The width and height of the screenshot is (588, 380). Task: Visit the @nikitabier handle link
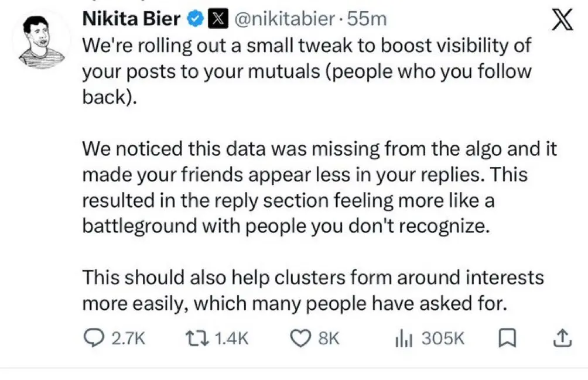pyautogui.click(x=285, y=19)
